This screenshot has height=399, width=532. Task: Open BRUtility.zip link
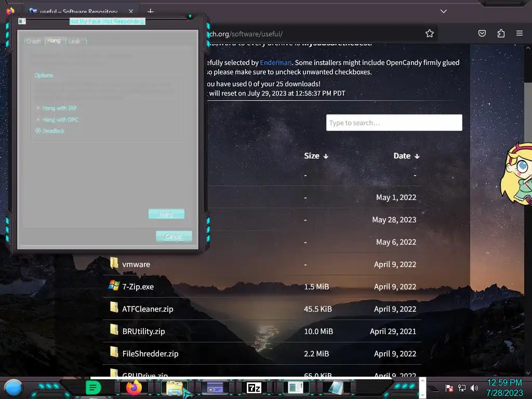143,331
